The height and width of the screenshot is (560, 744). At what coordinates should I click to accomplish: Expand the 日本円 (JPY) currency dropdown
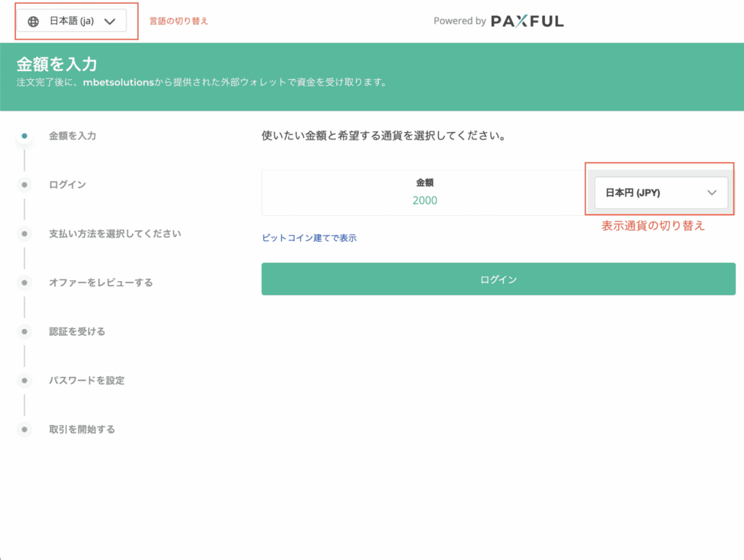pos(660,193)
